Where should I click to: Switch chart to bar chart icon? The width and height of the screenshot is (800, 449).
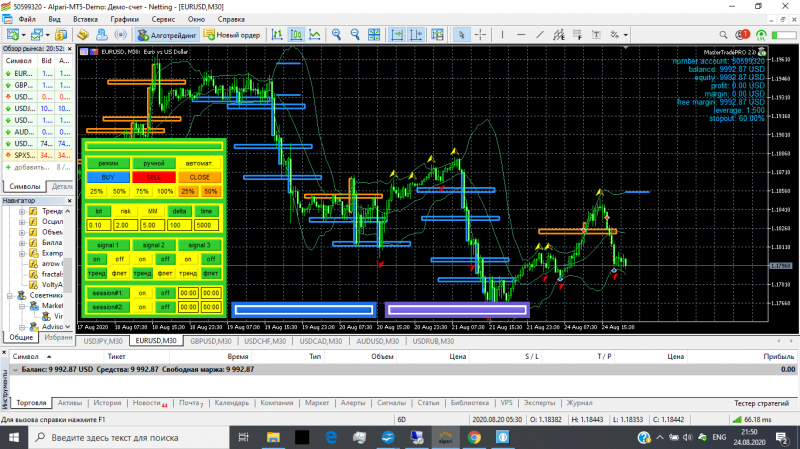(x=277, y=35)
